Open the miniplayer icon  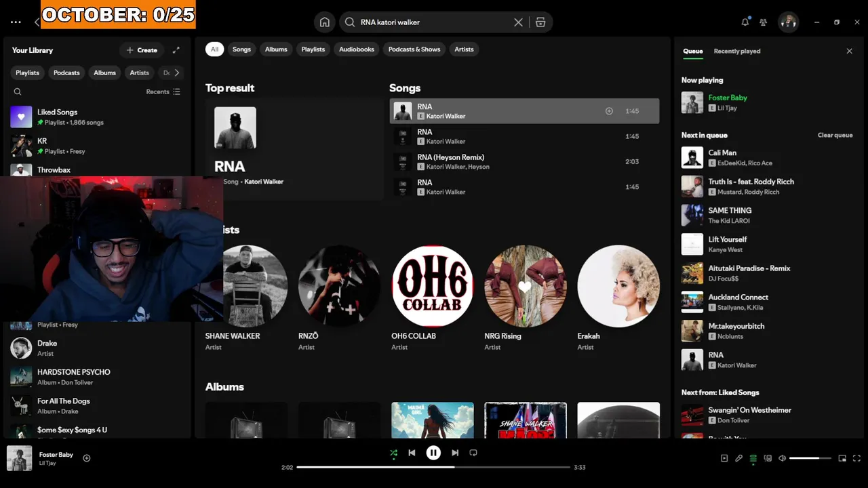pyautogui.click(x=842, y=458)
